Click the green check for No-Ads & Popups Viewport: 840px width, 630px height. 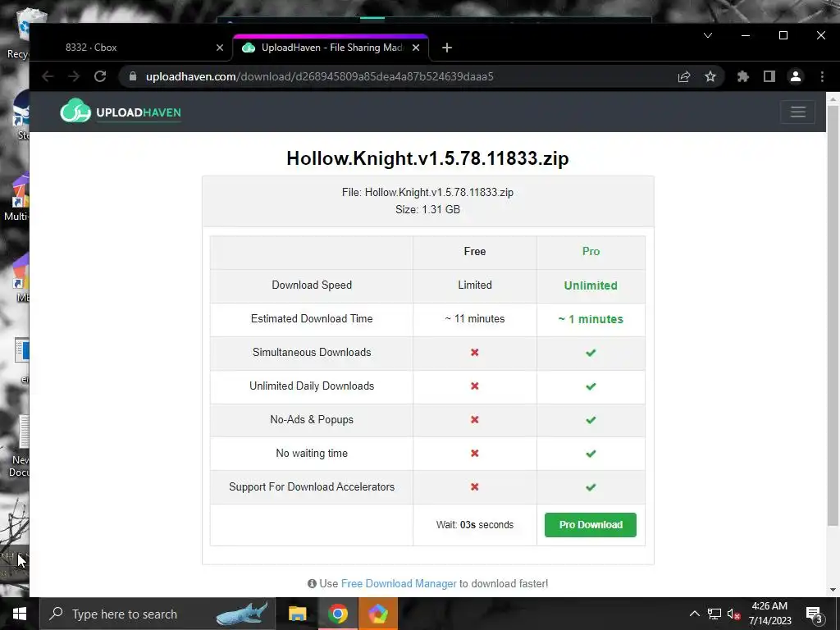591,420
